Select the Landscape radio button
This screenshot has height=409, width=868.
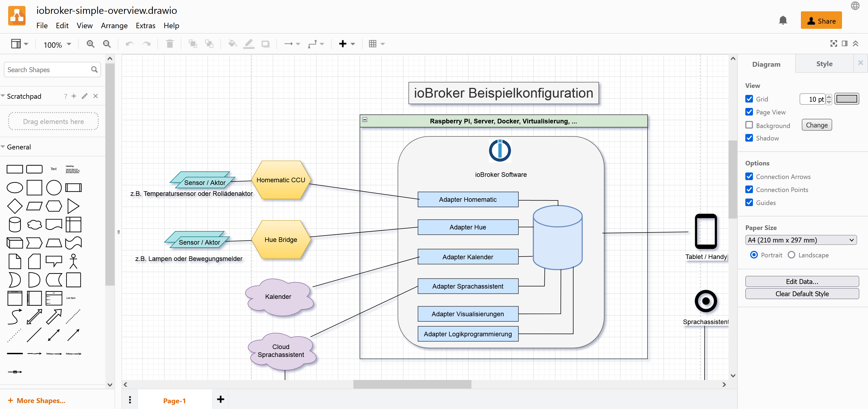click(791, 255)
